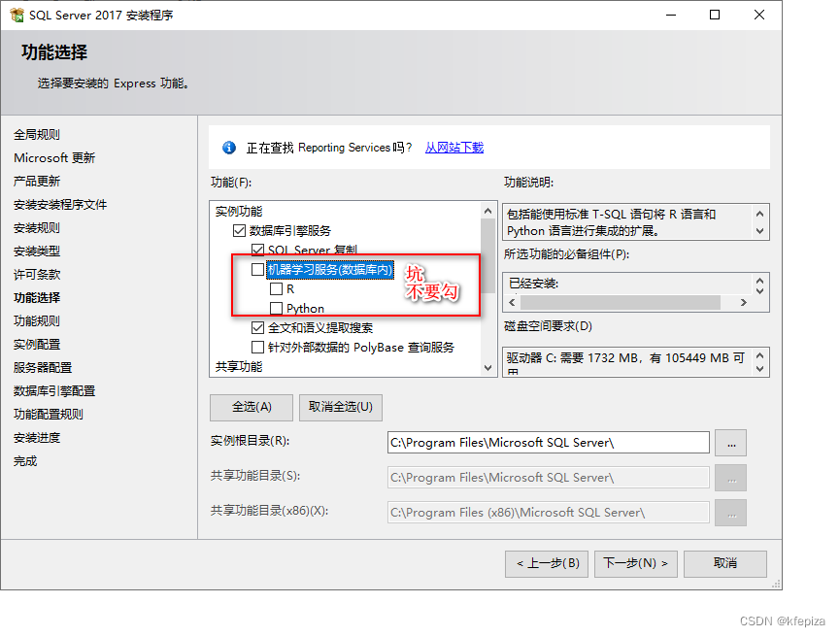Screen dimensions: 840x637
Task: Click the 已经安装 box down arrow
Action: (x=759, y=290)
